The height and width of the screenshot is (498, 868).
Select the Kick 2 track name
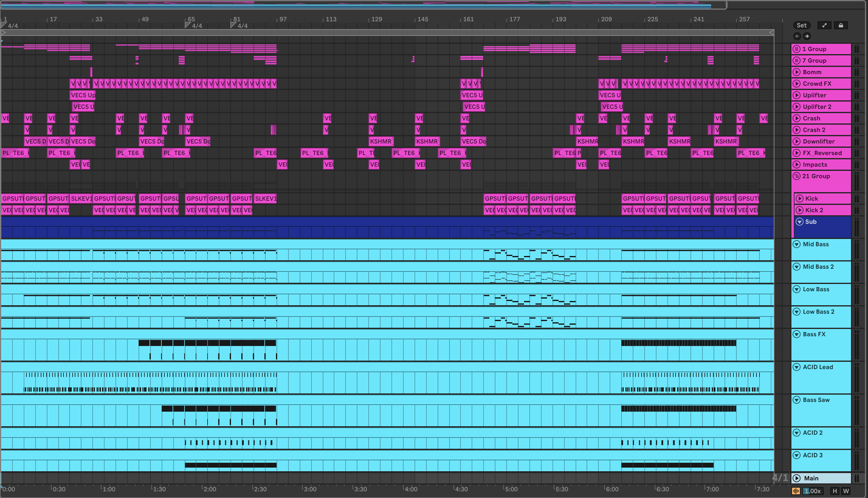pos(814,210)
